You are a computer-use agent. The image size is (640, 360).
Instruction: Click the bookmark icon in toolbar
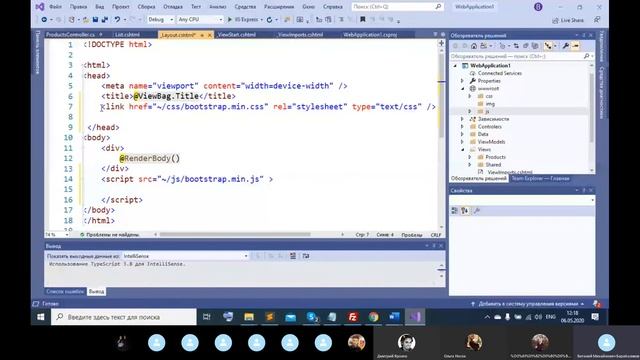tap(362, 20)
